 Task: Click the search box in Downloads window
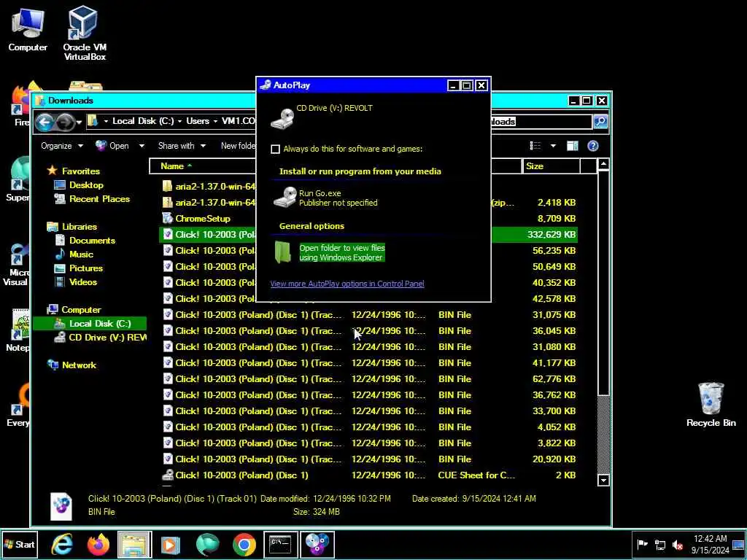[x=541, y=122]
